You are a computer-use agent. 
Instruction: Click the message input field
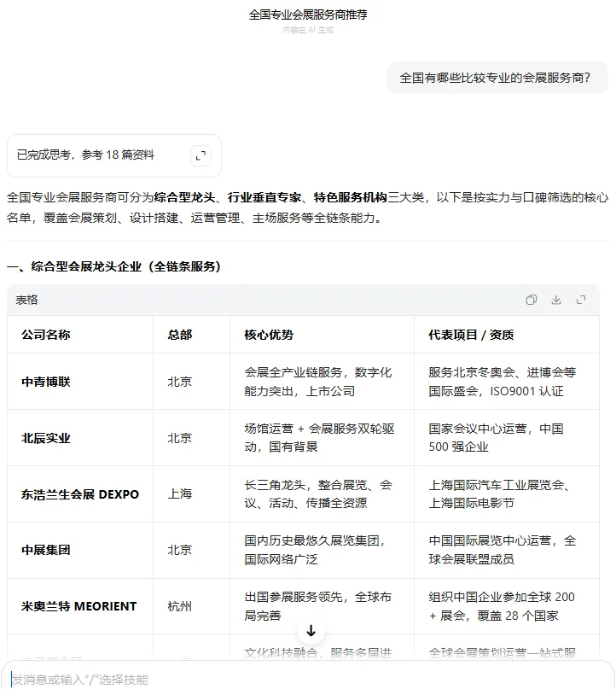click(x=307, y=680)
